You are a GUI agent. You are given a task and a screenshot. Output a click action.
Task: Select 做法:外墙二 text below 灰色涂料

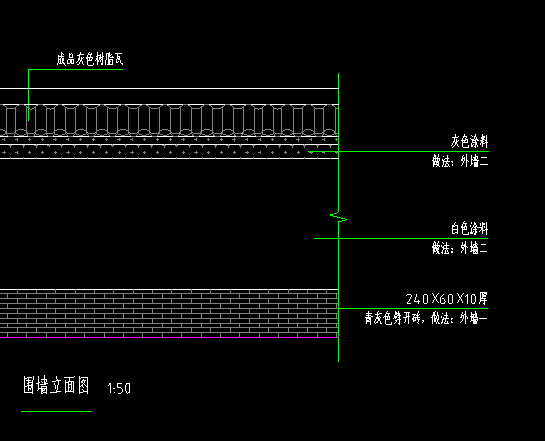pos(460,161)
